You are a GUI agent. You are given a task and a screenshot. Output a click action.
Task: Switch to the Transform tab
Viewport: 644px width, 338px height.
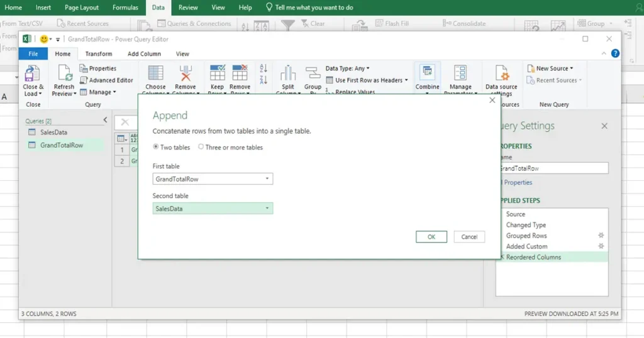coord(99,54)
